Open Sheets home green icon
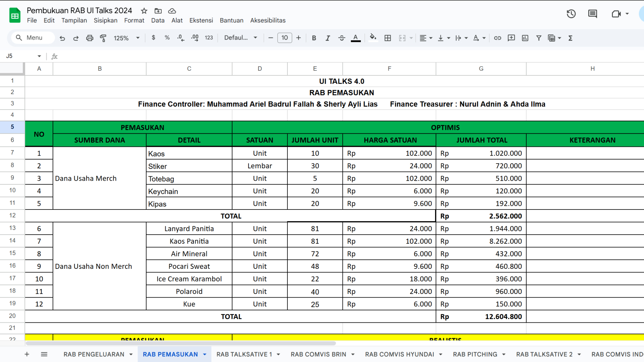Image resolution: width=644 pixels, height=362 pixels. pyautogui.click(x=15, y=15)
